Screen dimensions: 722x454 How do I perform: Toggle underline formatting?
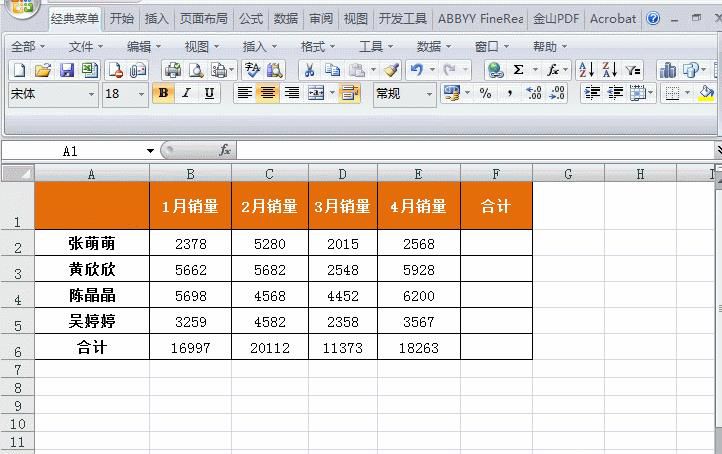(x=209, y=93)
